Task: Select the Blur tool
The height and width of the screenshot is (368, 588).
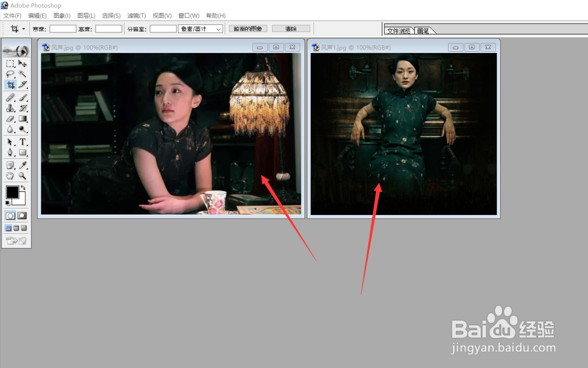Action: click(10, 130)
